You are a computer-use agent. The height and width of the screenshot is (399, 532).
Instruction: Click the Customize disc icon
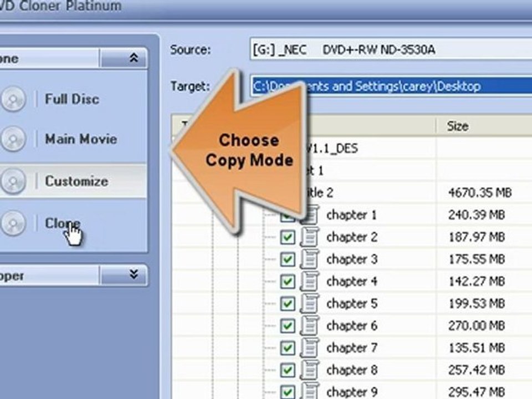[13, 181]
